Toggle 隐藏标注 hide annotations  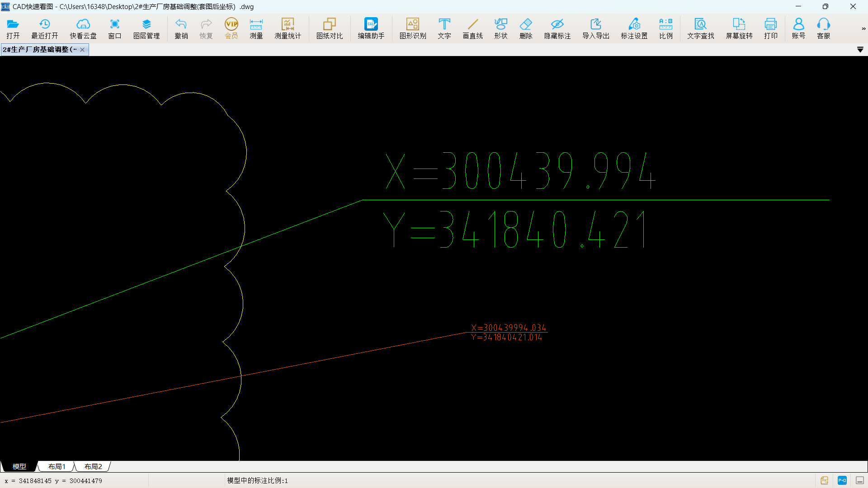[557, 28]
